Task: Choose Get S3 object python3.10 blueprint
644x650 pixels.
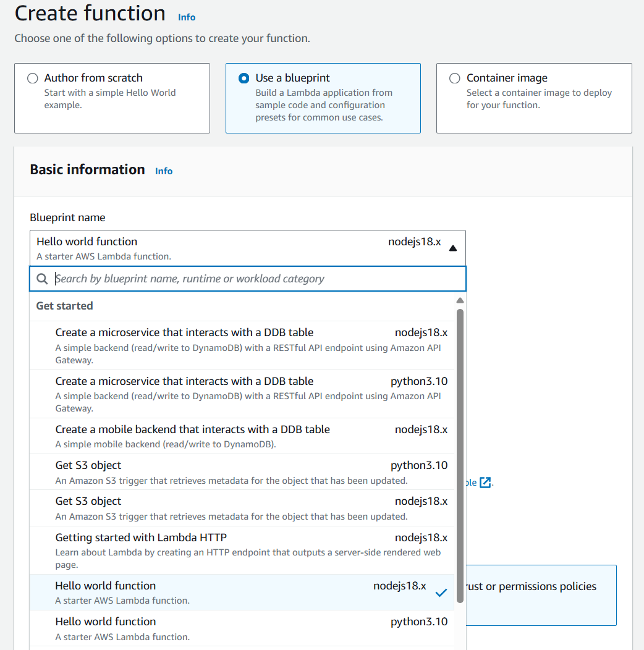Action: tap(242, 472)
